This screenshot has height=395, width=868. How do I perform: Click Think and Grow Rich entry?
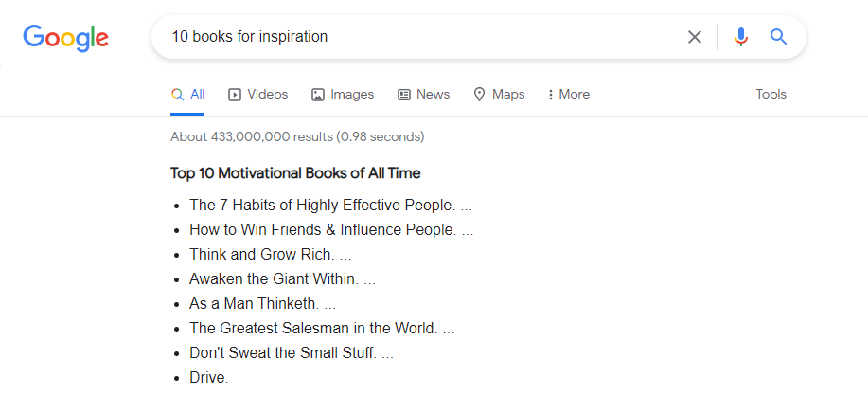[x=262, y=254]
